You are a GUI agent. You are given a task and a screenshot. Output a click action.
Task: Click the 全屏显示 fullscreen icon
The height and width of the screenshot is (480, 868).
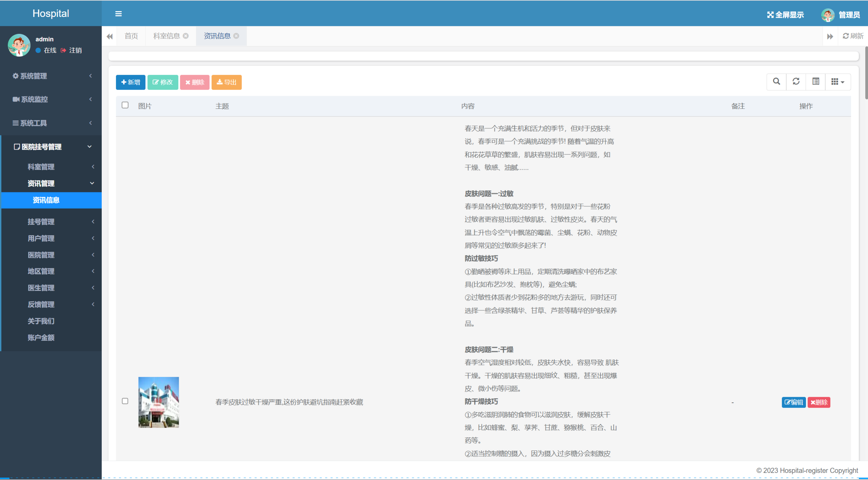[x=770, y=15]
